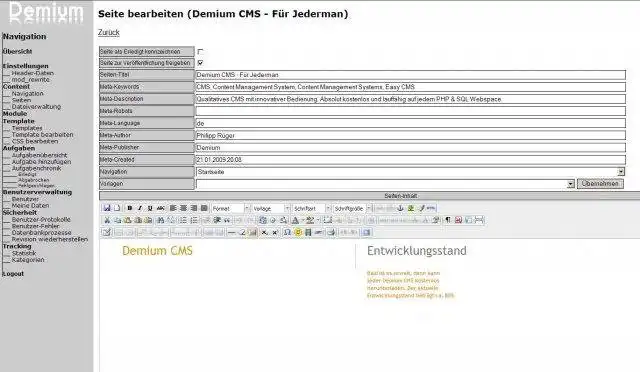
Task: Click the empty Meta-Robots input field
Action: coord(410,111)
